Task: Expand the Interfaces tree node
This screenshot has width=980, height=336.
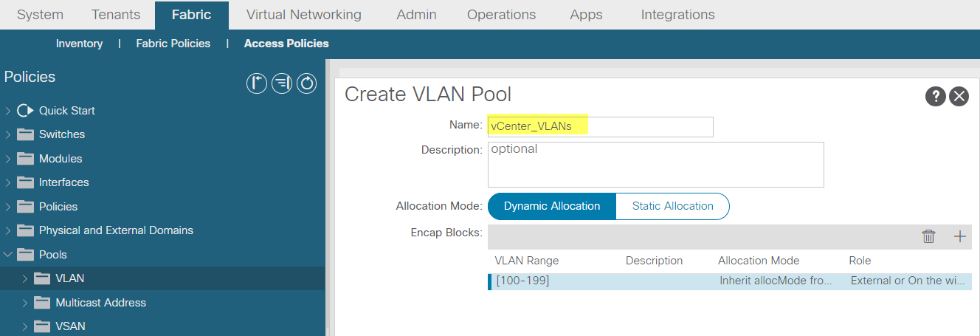Action: [x=8, y=182]
